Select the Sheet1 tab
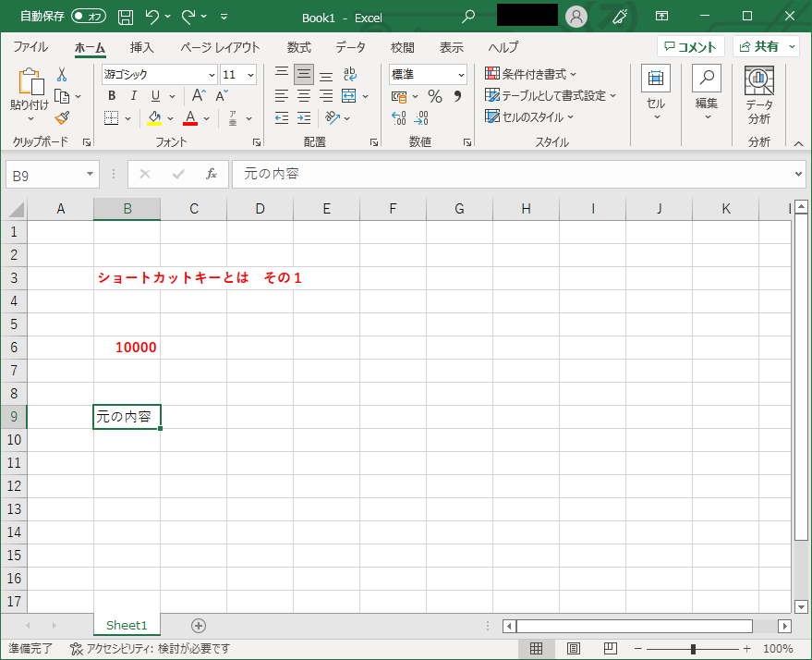Image resolution: width=812 pixels, height=660 pixels. [127, 625]
